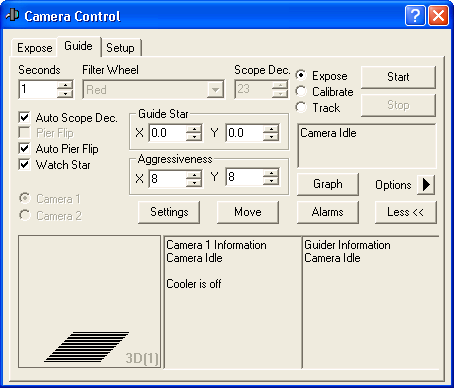
Task: Open the Filter Wheel dropdown
Action: [215, 90]
